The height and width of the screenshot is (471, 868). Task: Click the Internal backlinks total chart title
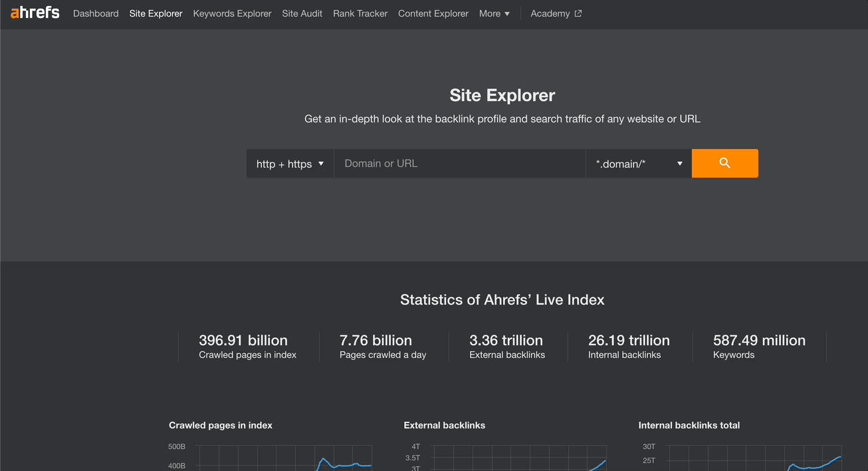pyautogui.click(x=689, y=425)
